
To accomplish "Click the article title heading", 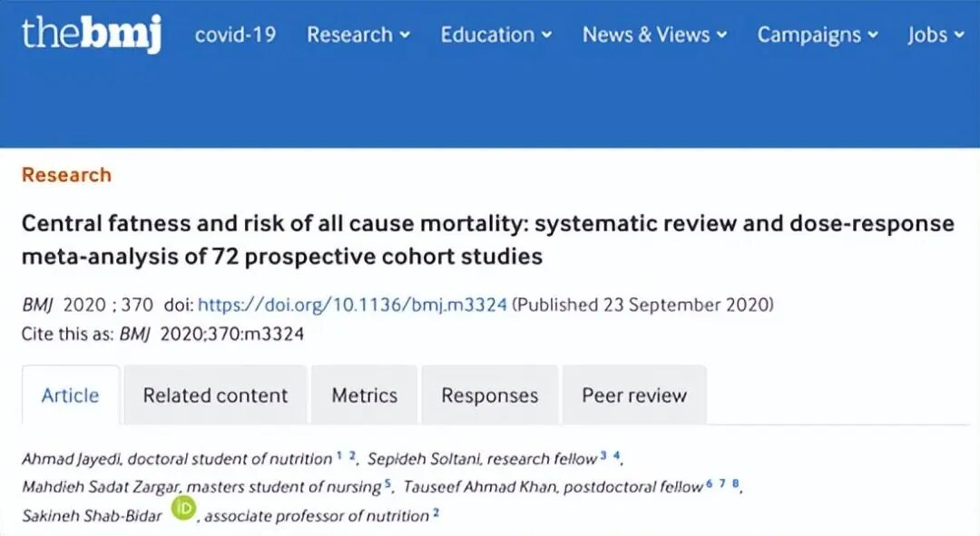I will [487, 240].
